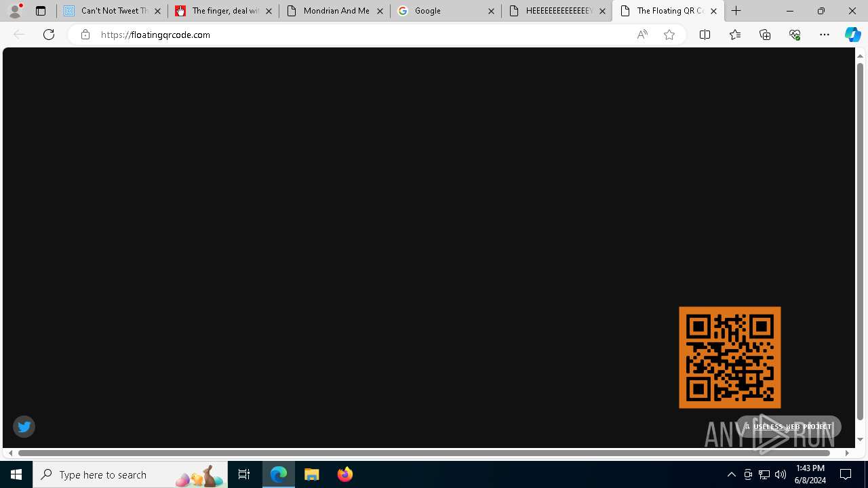Refresh the current page
The height and width of the screenshot is (488, 868).
point(49,35)
